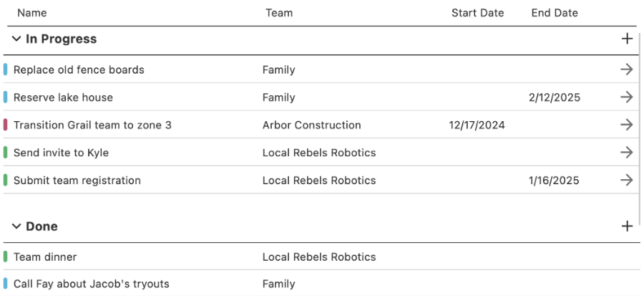Open Call Fay about Jacob's tryouts

[92, 284]
